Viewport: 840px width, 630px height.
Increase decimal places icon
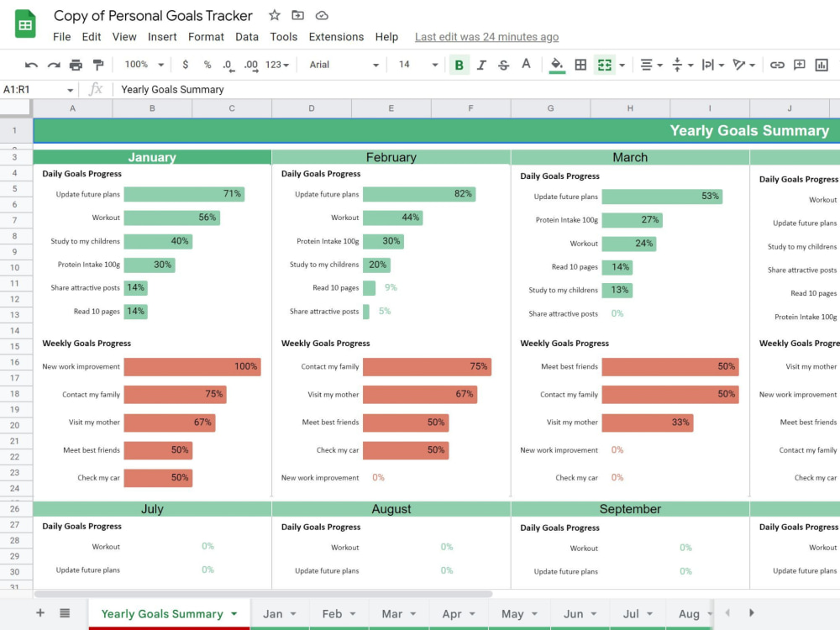coord(250,65)
